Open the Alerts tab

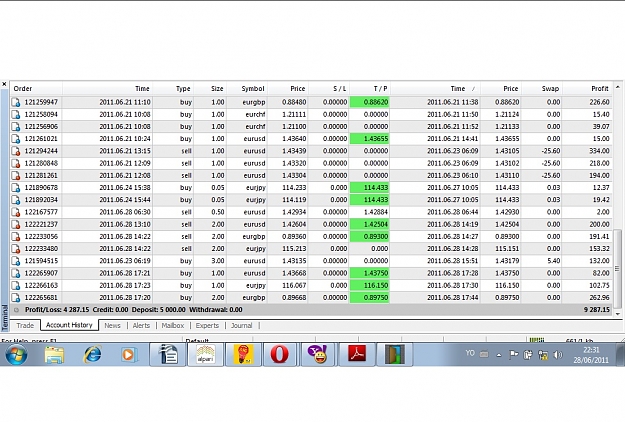141,326
